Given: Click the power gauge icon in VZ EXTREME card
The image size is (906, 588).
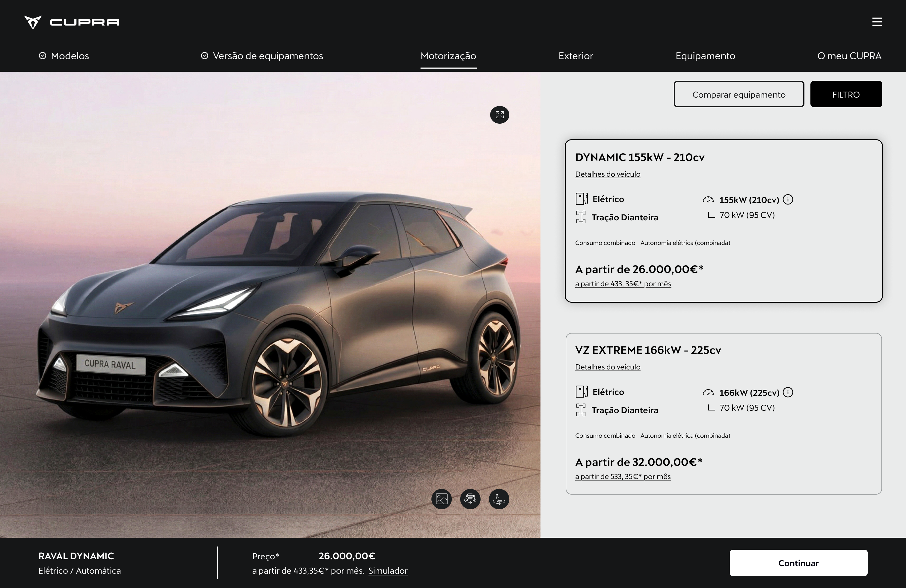Looking at the screenshot, I should tap(708, 392).
